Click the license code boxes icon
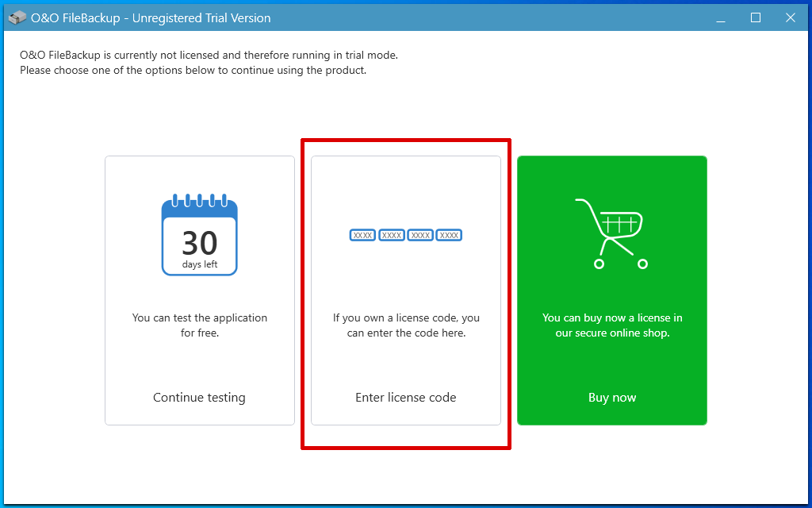Image resolution: width=812 pixels, height=508 pixels. coord(405,235)
